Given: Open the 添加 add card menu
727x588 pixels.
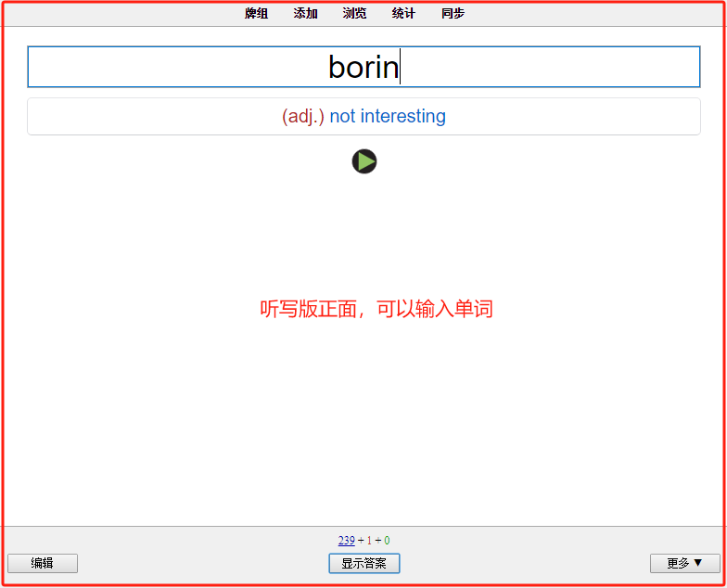Looking at the screenshot, I should (305, 13).
